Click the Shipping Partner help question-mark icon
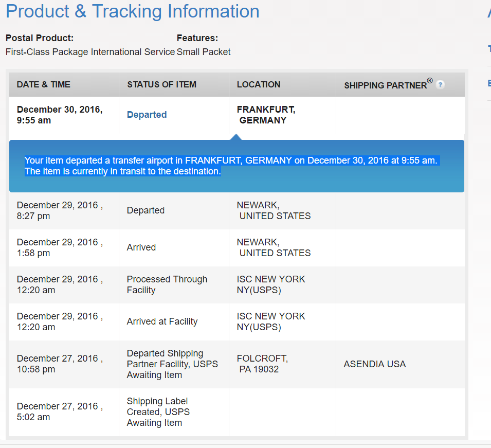The height and width of the screenshot is (448, 491). [x=440, y=84]
